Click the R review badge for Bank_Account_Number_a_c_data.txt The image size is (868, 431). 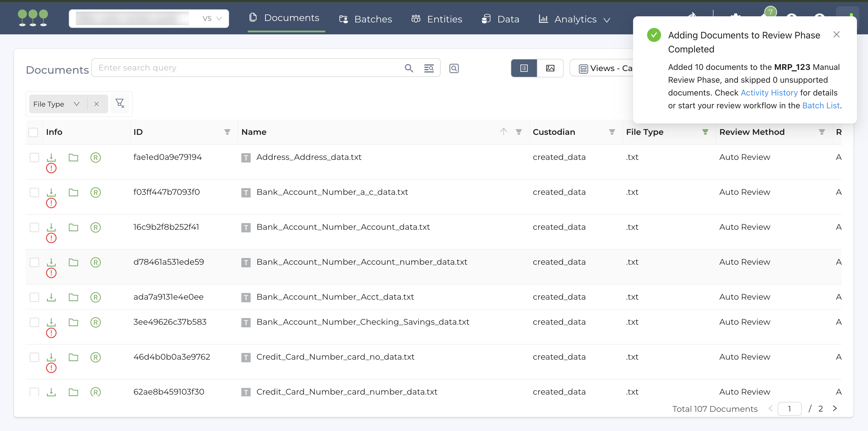coord(96,192)
